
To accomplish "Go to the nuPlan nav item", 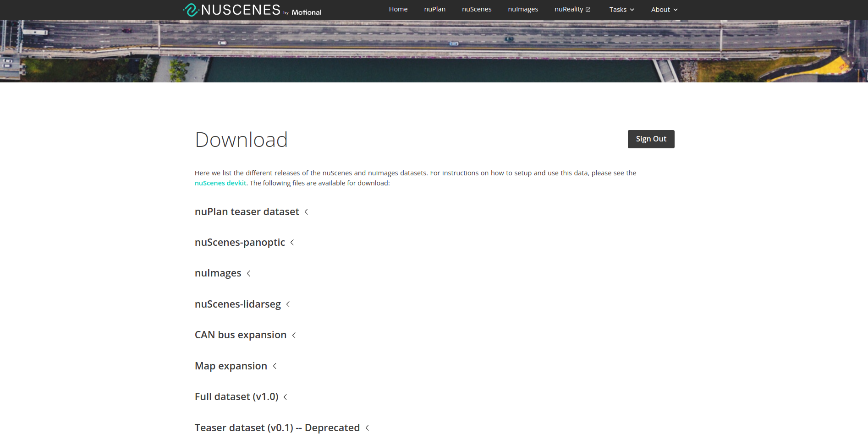I will (x=434, y=9).
